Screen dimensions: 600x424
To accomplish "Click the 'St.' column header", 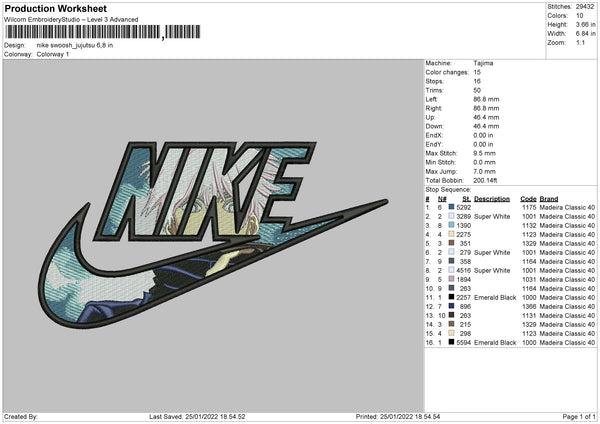I will point(466,199).
